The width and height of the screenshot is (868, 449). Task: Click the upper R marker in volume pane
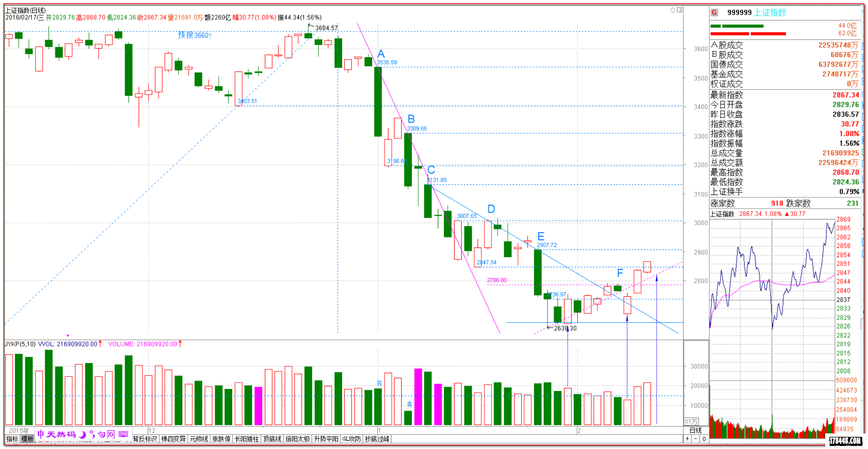[x=380, y=384]
